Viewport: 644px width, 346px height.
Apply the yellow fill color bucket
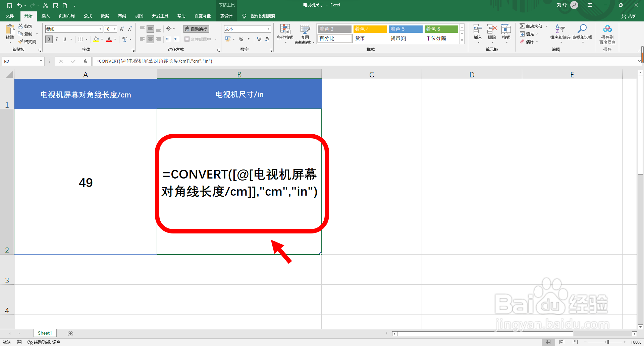[x=96, y=39]
